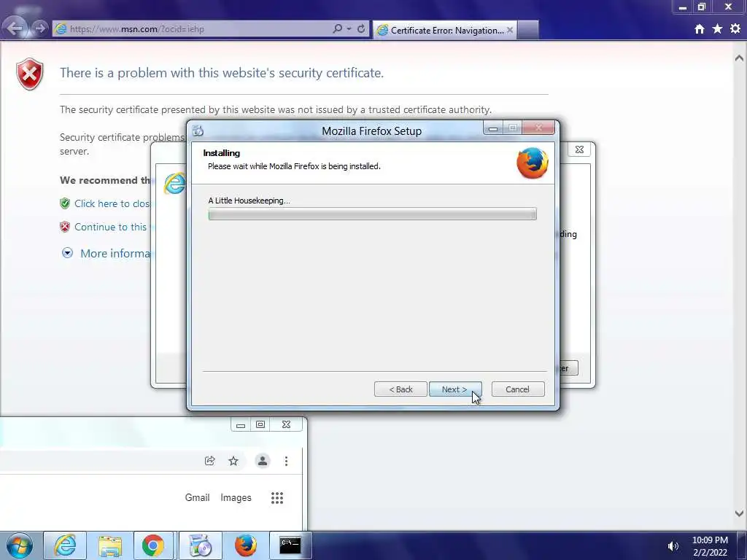Minimize the Chrome window

click(241, 424)
